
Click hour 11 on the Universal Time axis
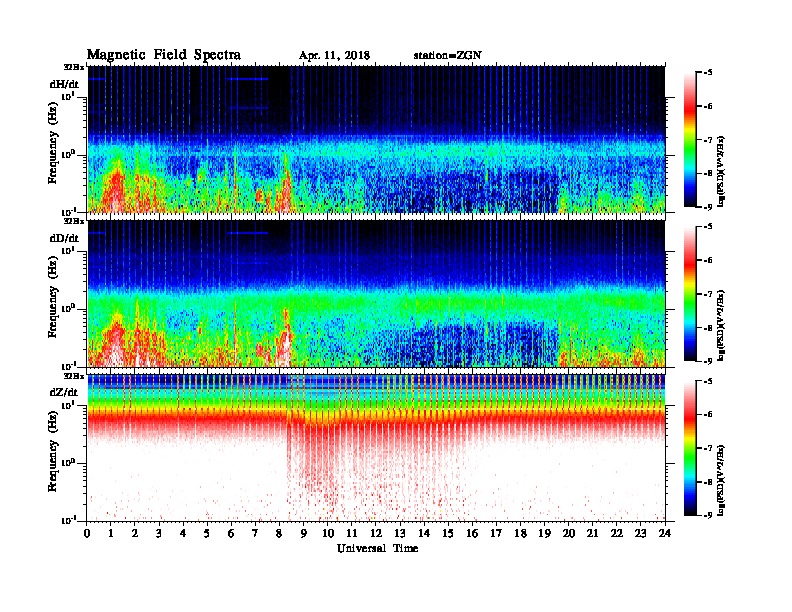(x=352, y=533)
